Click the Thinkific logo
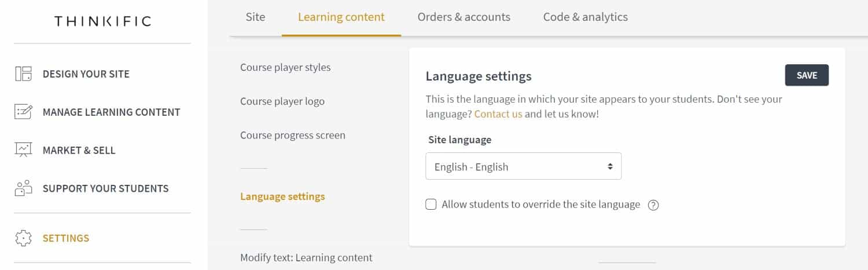 [x=102, y=21]
